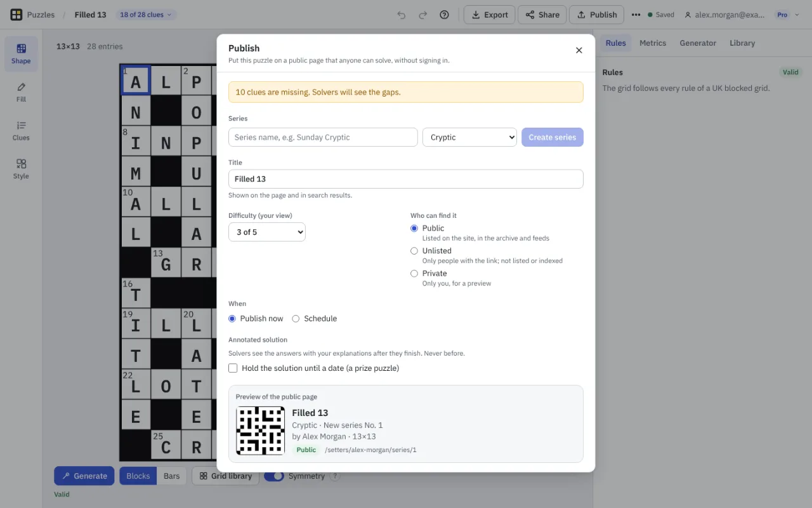
Task: Click the app logo icon
Action: (x=16, y=15)
